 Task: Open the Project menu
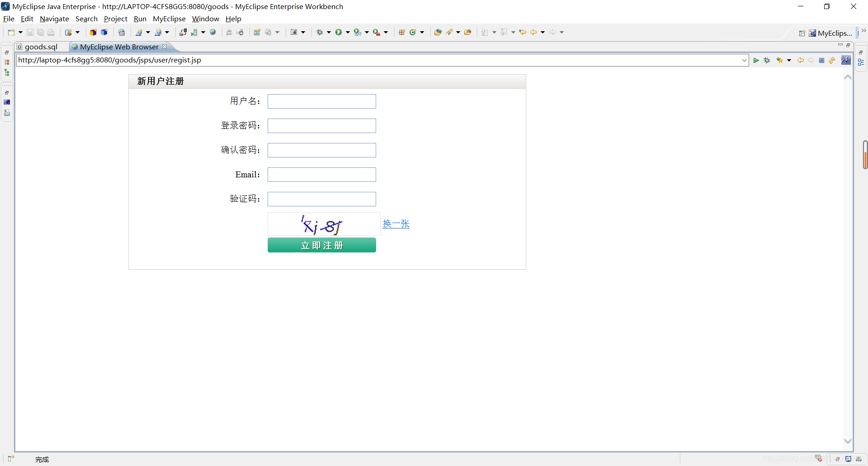click(116, 19)
